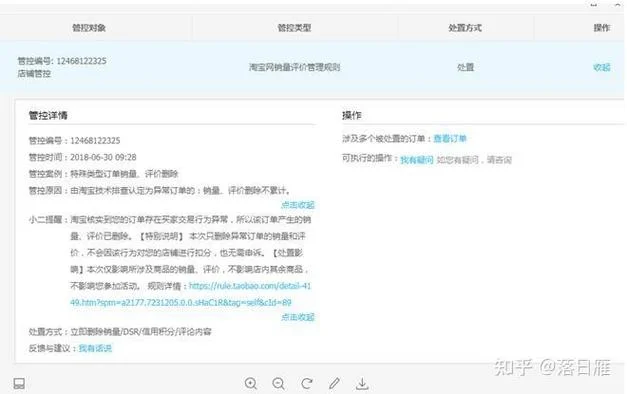This screenshot has width=627, height=394.
Task: Click the 管控时间 2018-06-30 09:28 line
Action: [x=82, y=157]
